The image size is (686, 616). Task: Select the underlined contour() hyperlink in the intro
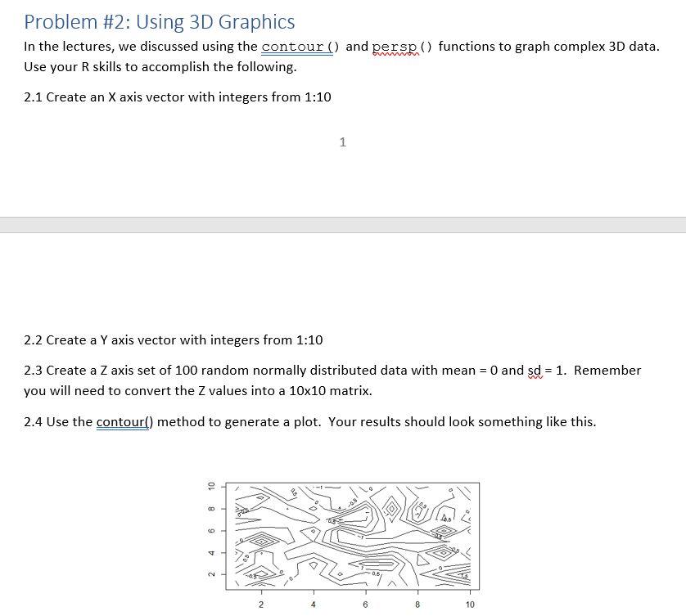pyautogui.click(x=296, y=47)
